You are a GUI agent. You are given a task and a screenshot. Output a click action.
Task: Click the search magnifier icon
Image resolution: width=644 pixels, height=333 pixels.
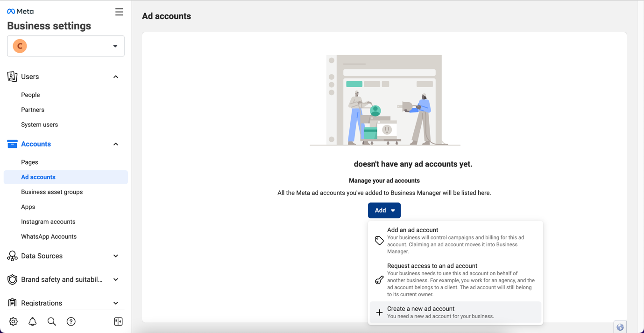[x=52, y=321]
